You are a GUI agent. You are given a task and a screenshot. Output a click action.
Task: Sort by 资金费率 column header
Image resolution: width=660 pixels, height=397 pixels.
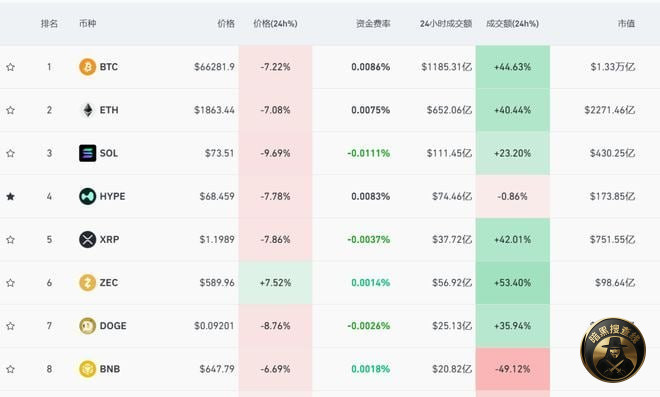click(x=373, y=24)
